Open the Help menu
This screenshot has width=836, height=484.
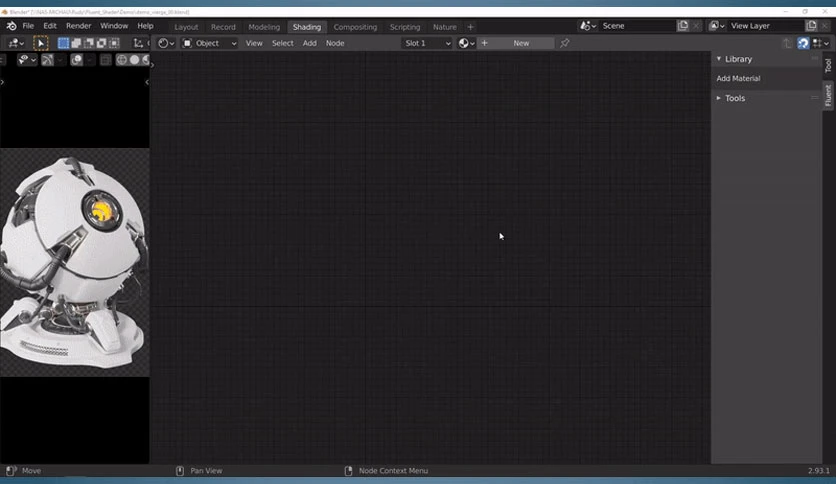point(145,26)
